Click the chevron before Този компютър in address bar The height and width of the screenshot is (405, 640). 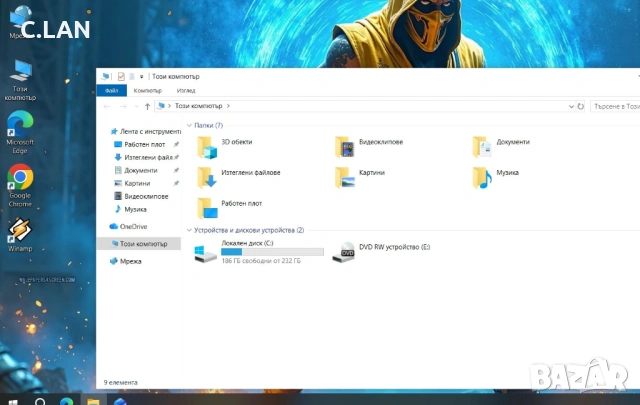click(x=169, y=106)
